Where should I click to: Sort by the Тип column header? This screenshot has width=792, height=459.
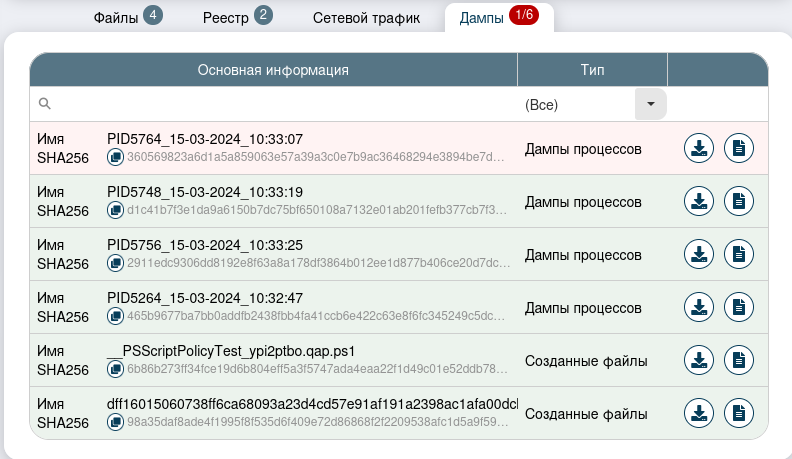pos(592,70)
